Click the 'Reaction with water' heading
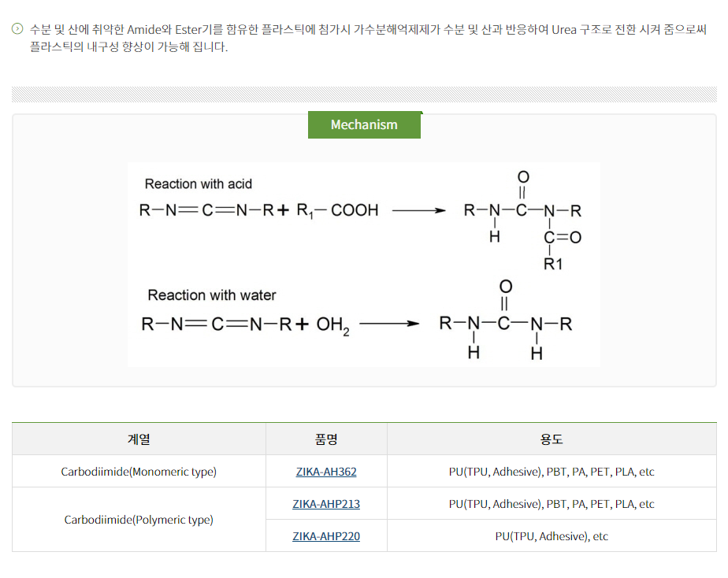The height and width of the screenshot is (578, 728). [212, 295]
